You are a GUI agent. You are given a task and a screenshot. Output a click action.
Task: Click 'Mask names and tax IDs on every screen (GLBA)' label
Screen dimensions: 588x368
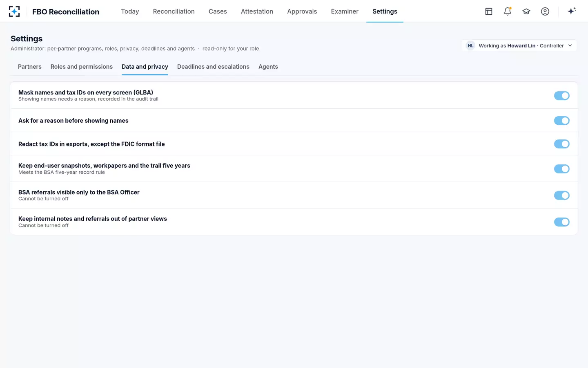pos(86,92)
